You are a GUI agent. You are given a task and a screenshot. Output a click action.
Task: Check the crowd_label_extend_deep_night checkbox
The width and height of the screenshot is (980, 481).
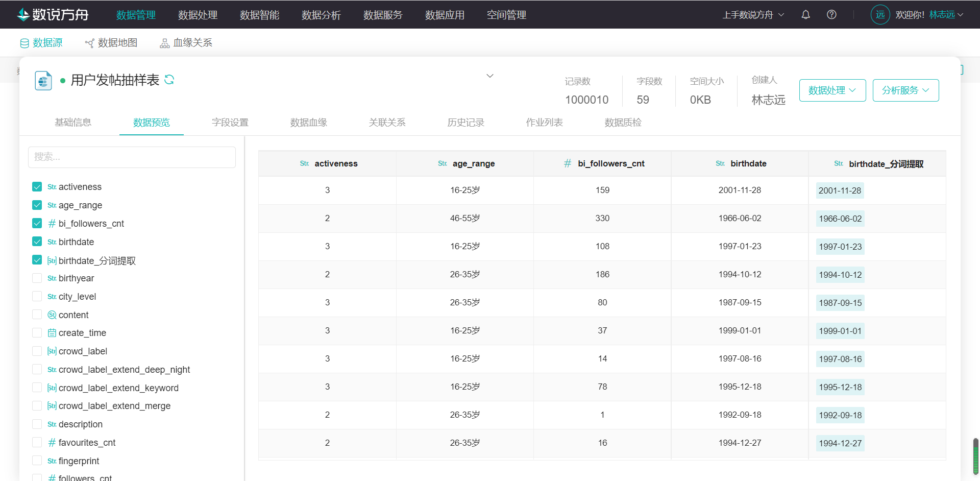[x=37, y=370]
